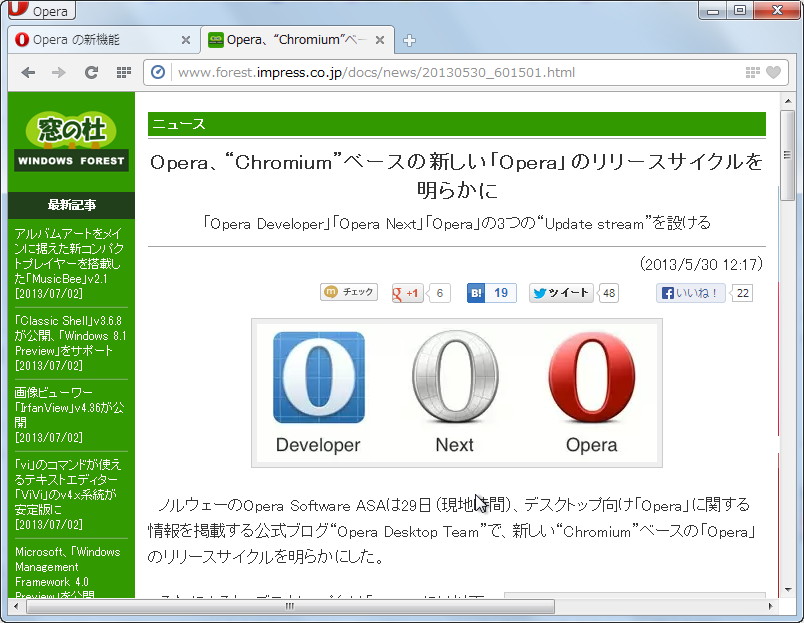Select the Opera Chromium article tab
Viewport: 804px width, 623px height.
(285, 40)
